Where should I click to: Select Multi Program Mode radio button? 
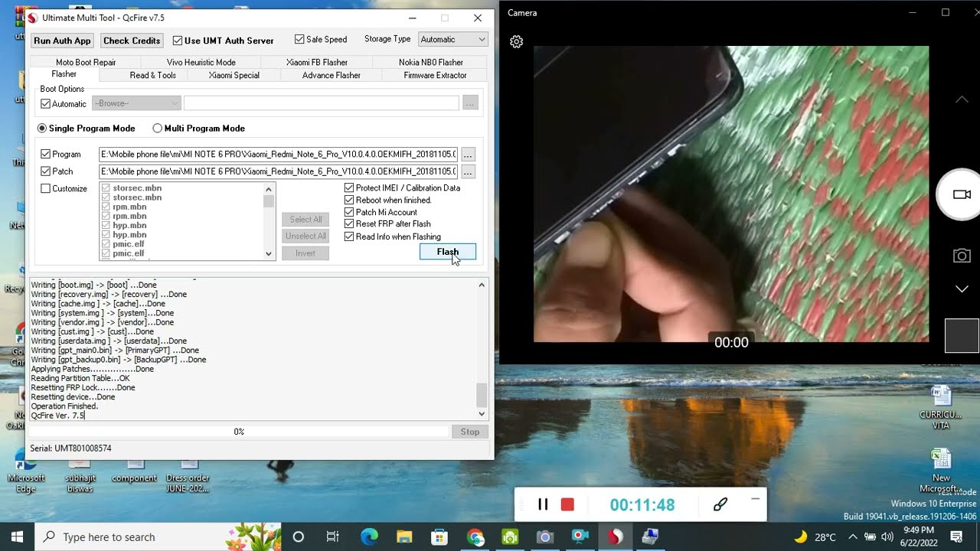(157, 129)
